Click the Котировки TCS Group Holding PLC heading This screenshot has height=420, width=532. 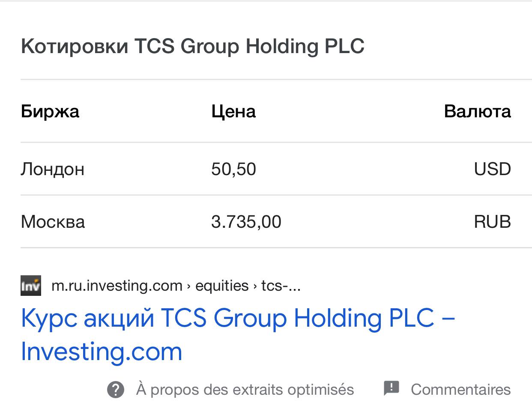coord(193,46)
